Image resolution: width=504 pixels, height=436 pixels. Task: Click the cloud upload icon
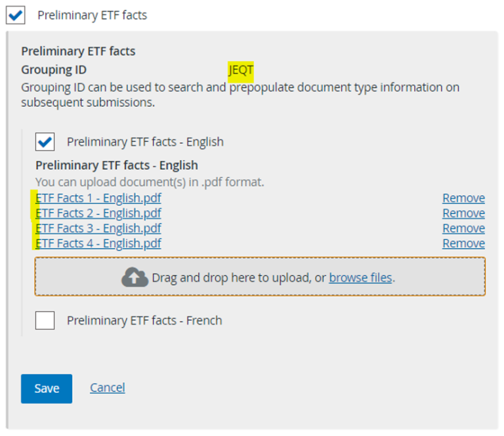[x=135, y=277]
